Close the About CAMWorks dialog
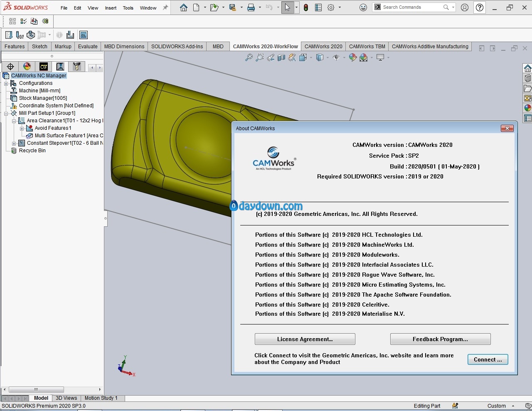Image resolution: width=532 pixels, height=411 pixels. tap(507, 128)
